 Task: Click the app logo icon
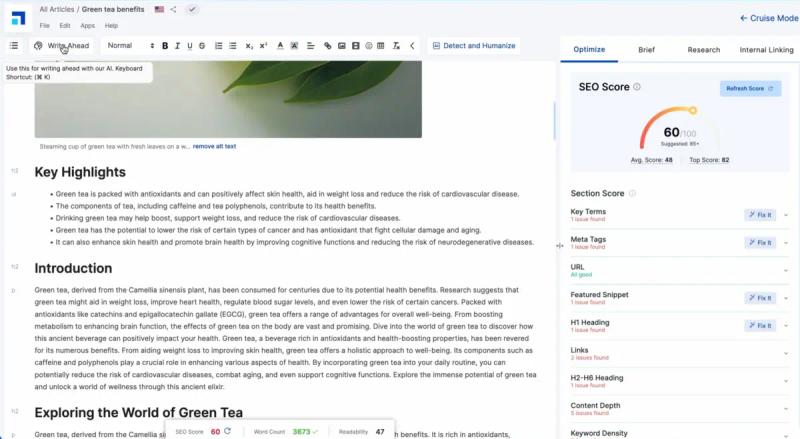coord(18,18)
